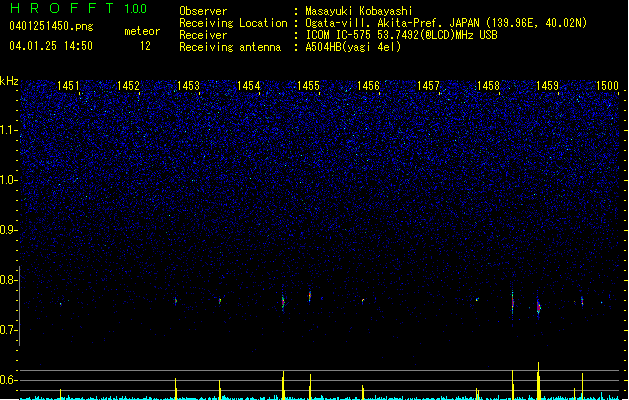Viewport: 629px width, 400px height.
Task: Click the 1459 time marker
Action: (x=547, y=87)
